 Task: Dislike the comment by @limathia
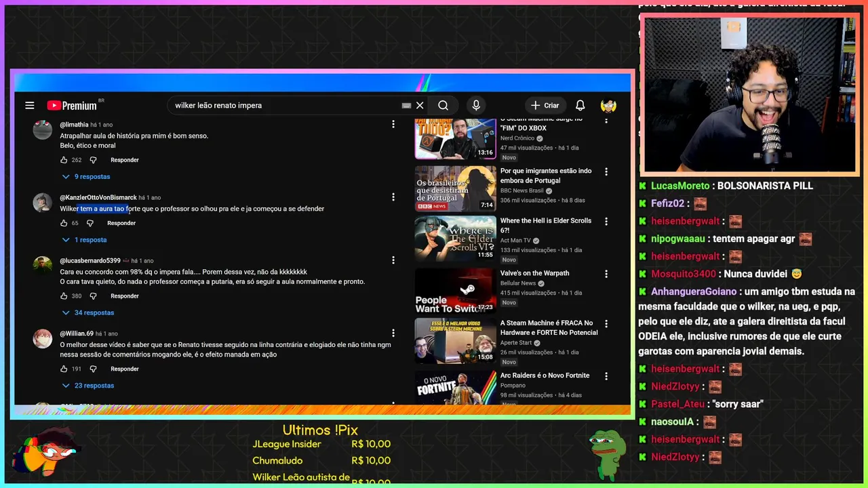coord(94,160)
